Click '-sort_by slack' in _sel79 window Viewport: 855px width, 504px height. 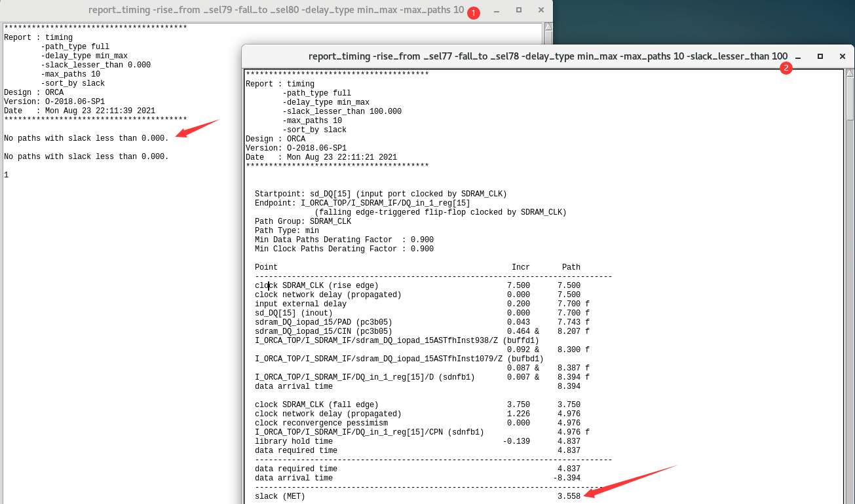pos(73,83)
